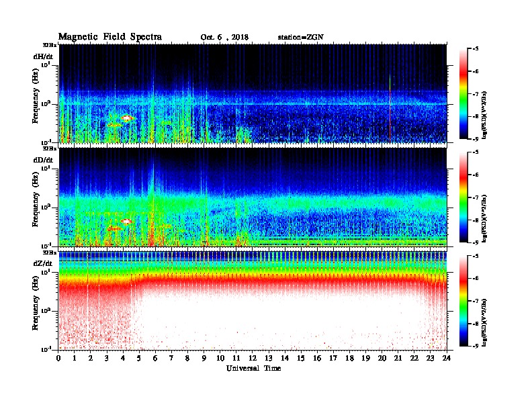Click hour "5" on the Universal Time axis

click(140, 358)
